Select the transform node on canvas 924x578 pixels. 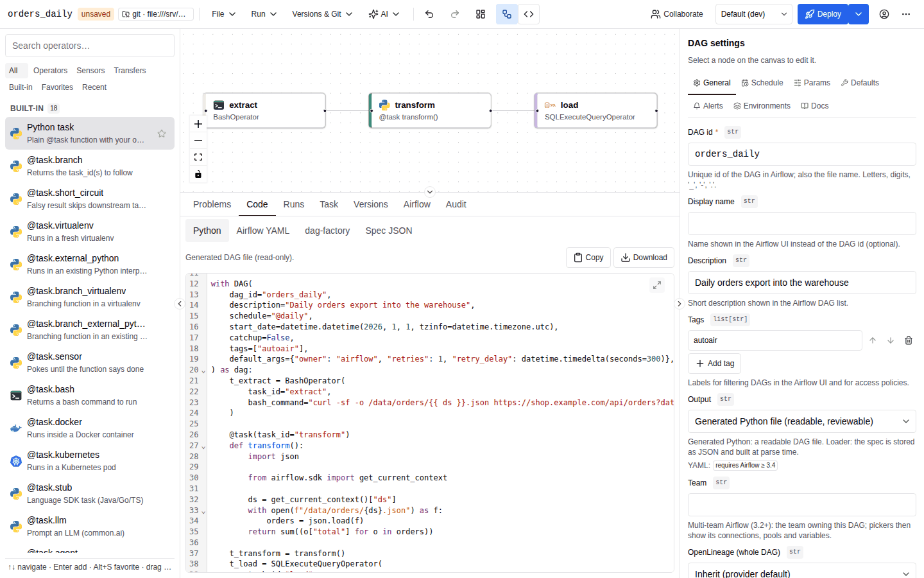point(431,110)
